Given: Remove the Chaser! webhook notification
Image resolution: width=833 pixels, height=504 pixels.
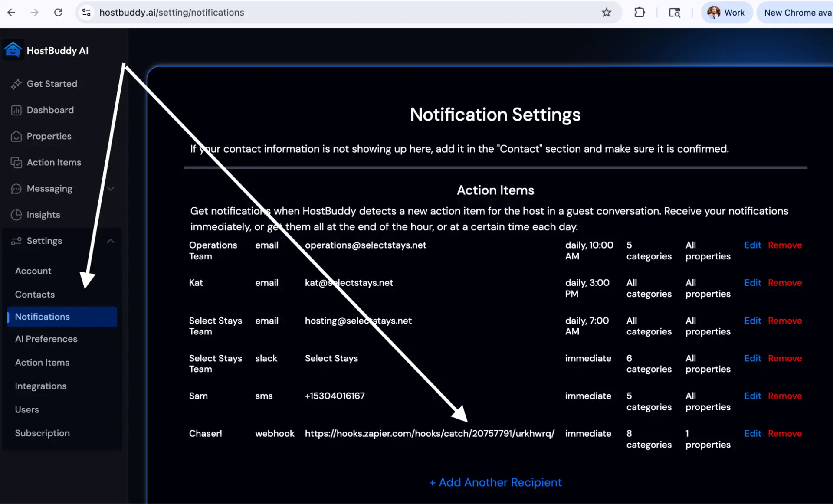Looking at the screenshot, I should (x=784, y=433).
